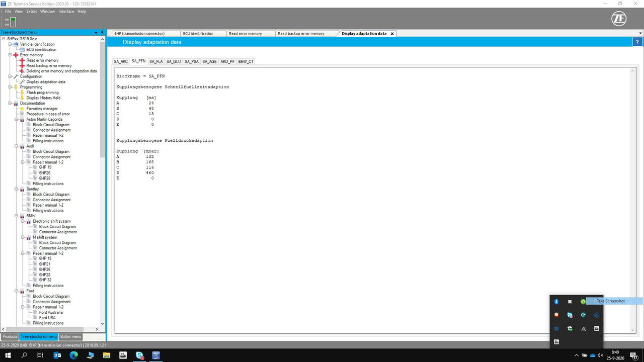Viewport: 644px width, 362px height.
Task: Click the Read error memory red cross icon
Action: (22, 60)
